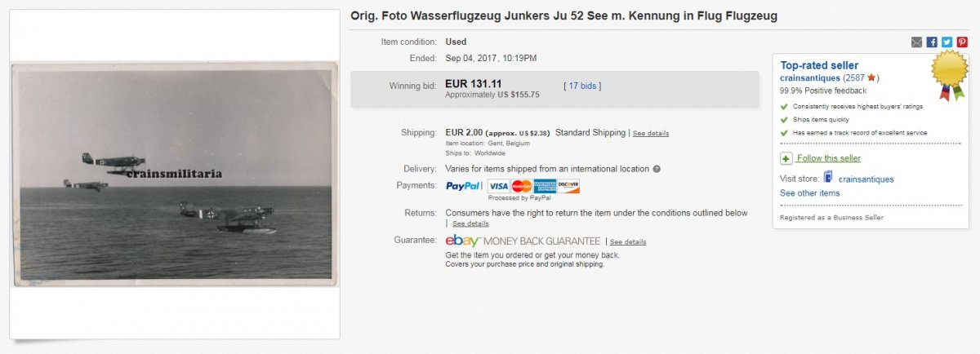Click the store icon beside crainsantiques
This screenshot has height=354, width=980.
[x=828, y=178]
